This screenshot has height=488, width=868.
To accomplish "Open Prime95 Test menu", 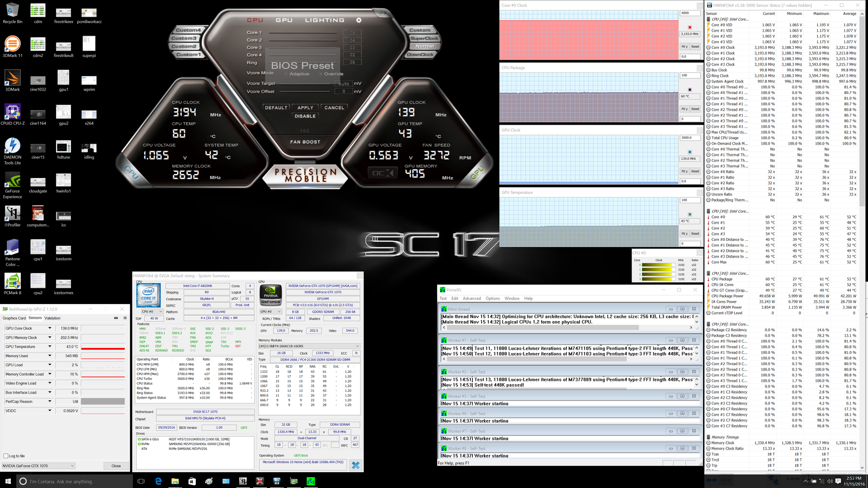I will (x=443, y=298).
